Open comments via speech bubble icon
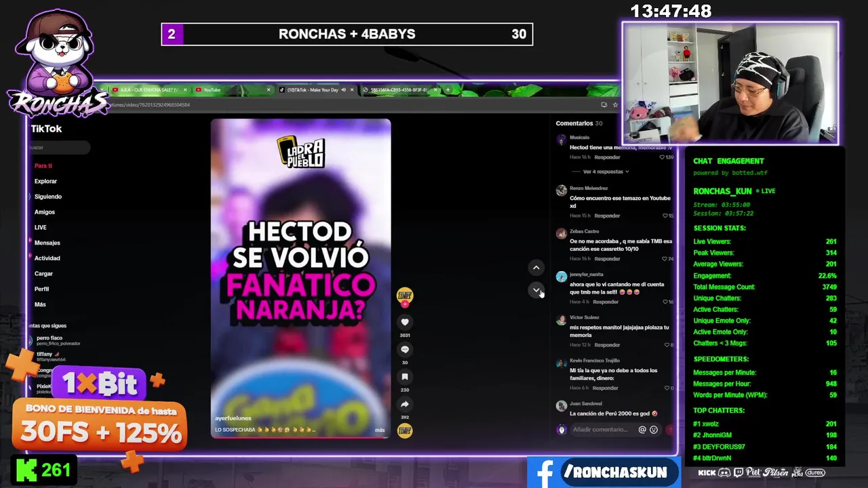Screen dimensions: 868x488 tap(405, 349)
